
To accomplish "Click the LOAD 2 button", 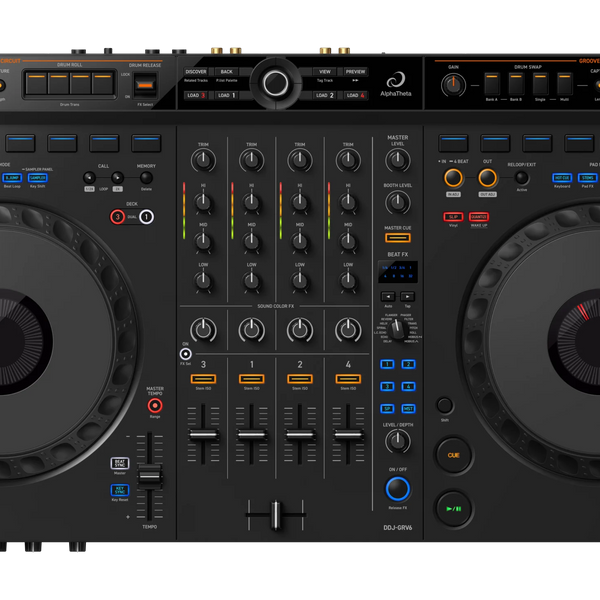I will point(325,95).
